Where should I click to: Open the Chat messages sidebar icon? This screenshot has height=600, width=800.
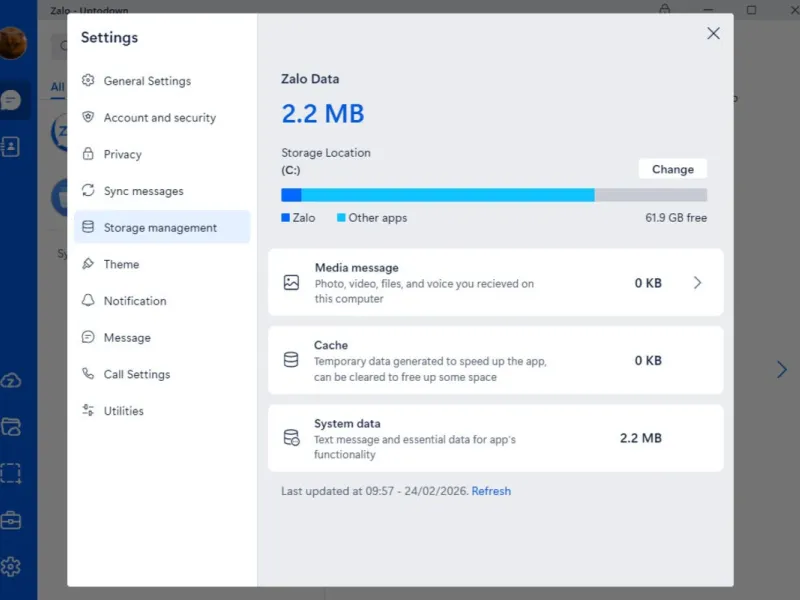(x=11, y=100)
